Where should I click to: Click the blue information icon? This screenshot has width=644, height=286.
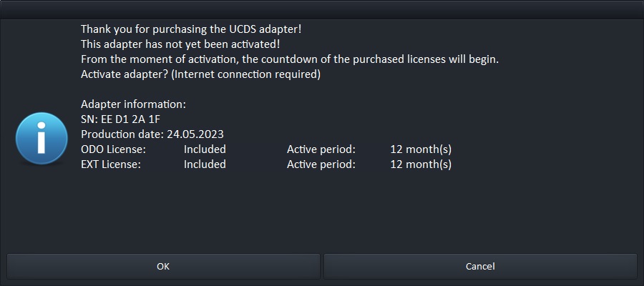(x=41, y=134)
